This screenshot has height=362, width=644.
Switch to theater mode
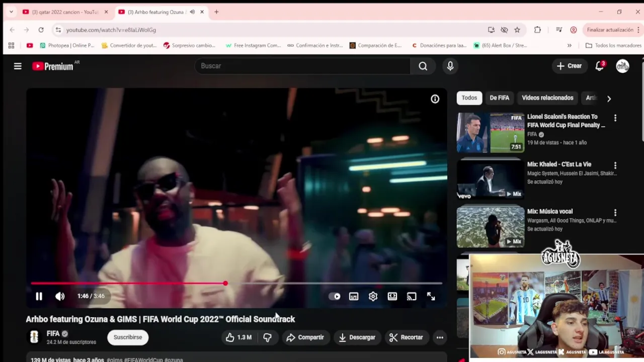392,296
